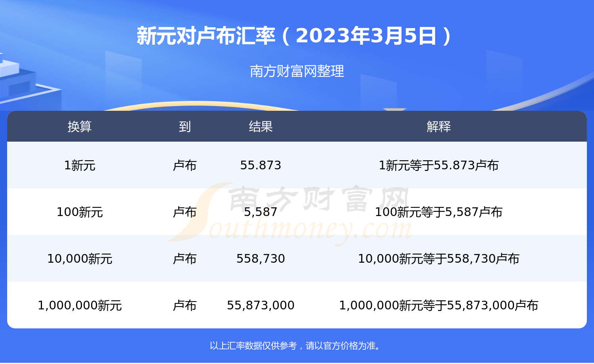Viewport: 594px width, 364px height.
Task: Select the 10,000新元 cell
Action: click(x=80, y=259)
